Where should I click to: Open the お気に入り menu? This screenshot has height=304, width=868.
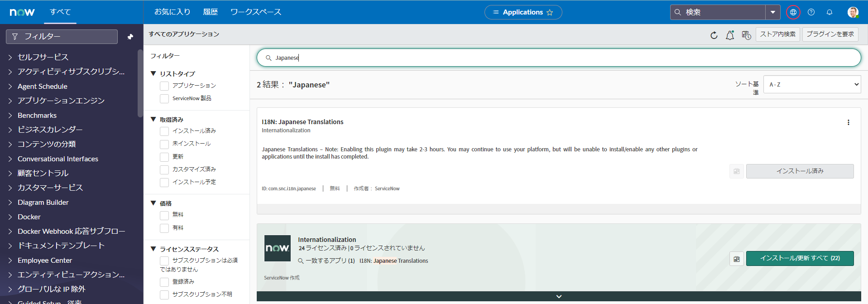pyautogui.click(x=172, y=12)
